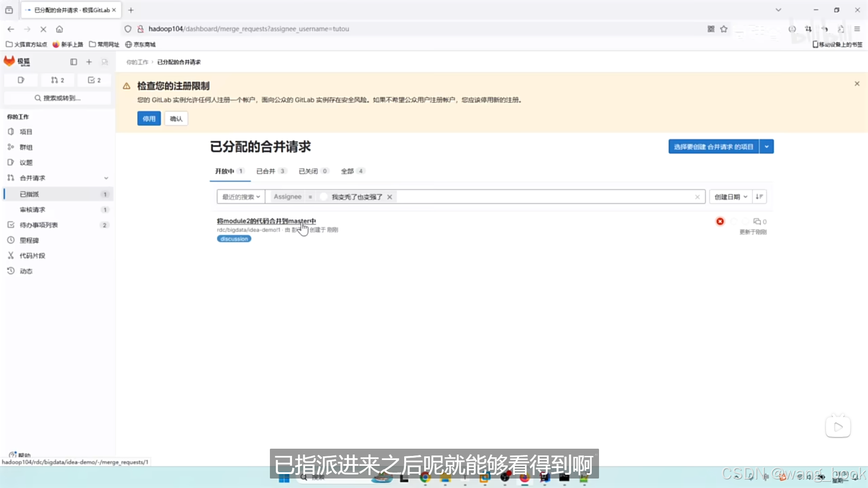Stop page loading with X button
This screenshot has width=868, height=488.
43,29
